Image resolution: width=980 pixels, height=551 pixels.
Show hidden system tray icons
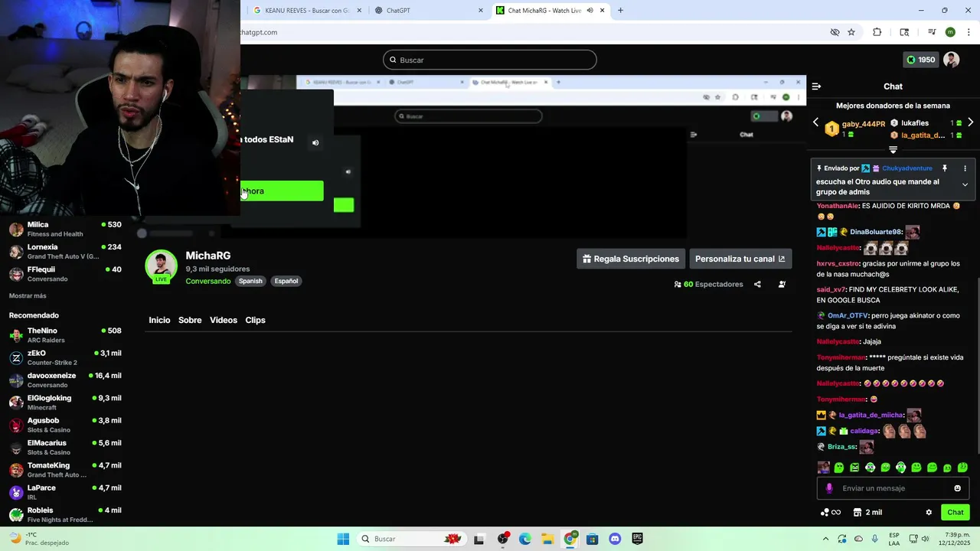coord(825,539)
